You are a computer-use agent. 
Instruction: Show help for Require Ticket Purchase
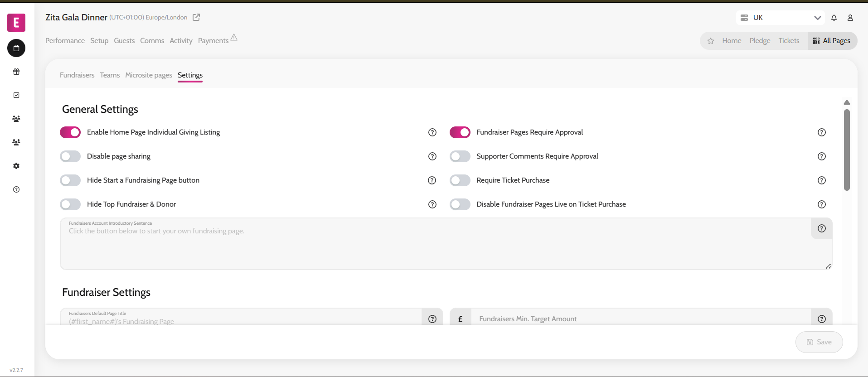(x=822, y=180)
